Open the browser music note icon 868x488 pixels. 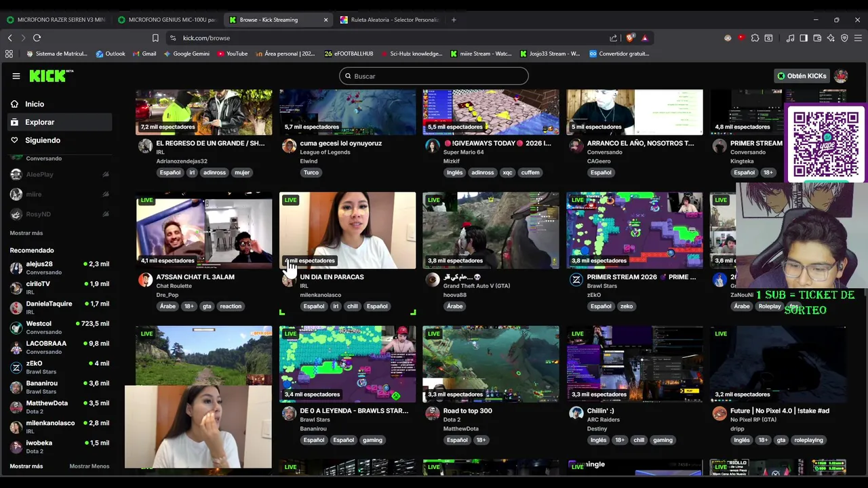[790, 38]
